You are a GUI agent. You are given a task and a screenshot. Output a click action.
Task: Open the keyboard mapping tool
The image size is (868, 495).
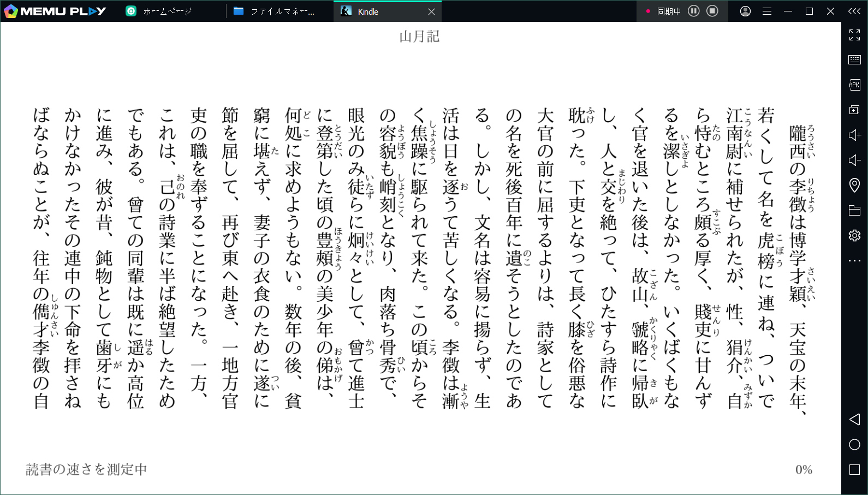point(855,60)
